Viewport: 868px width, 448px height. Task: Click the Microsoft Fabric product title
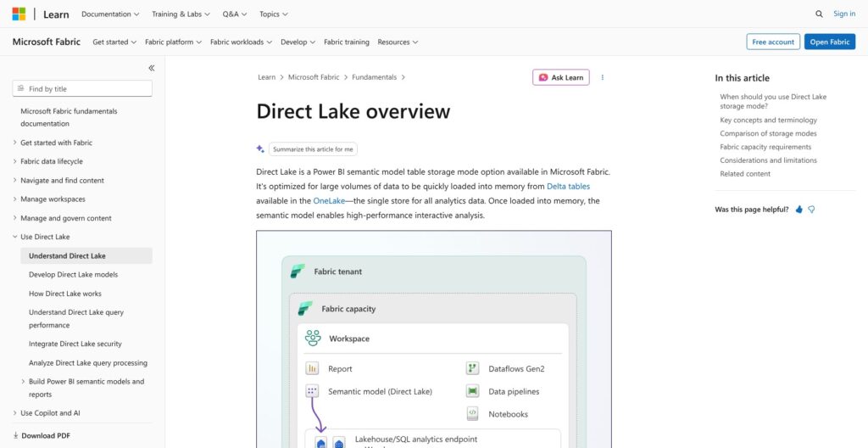(47, 42)
